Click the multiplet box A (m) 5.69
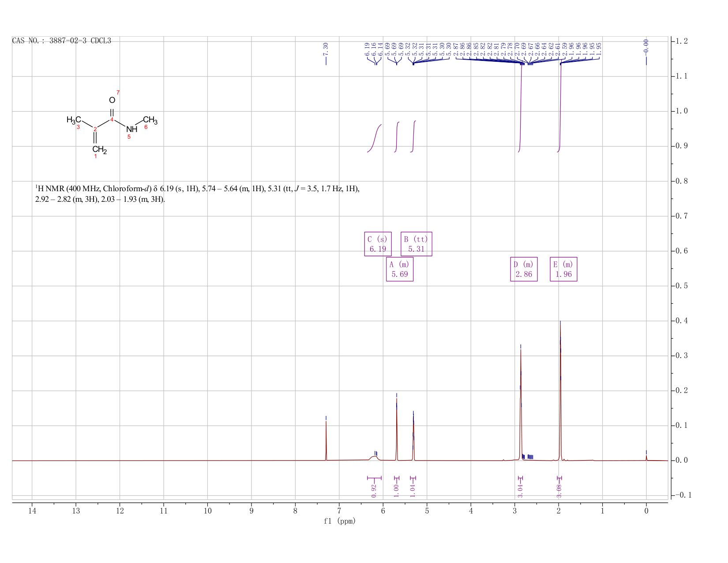This screenshot has width=728, height=563. point(400,269)
